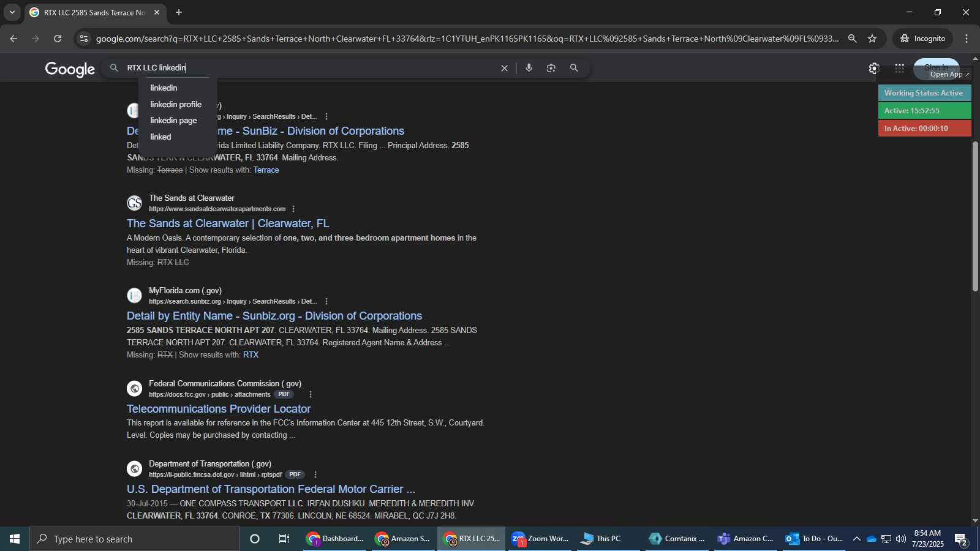Click the taskbar search box

pyautogui.click(x=135, y=539)
